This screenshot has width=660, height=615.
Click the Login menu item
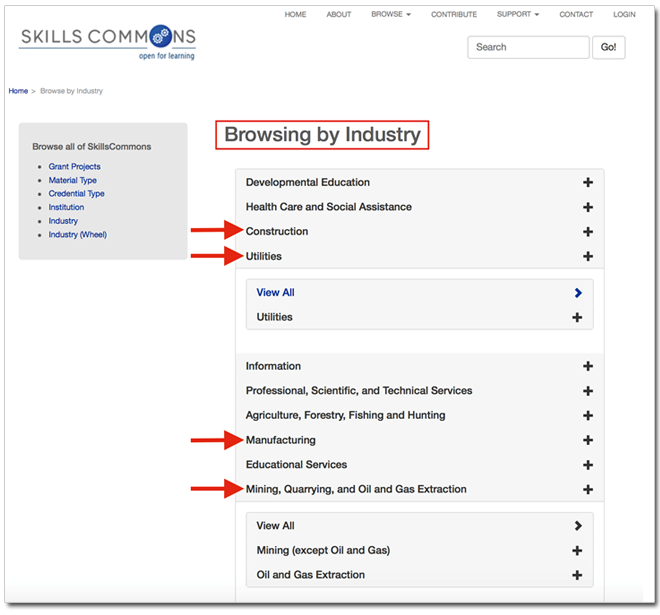coord(624,14)
